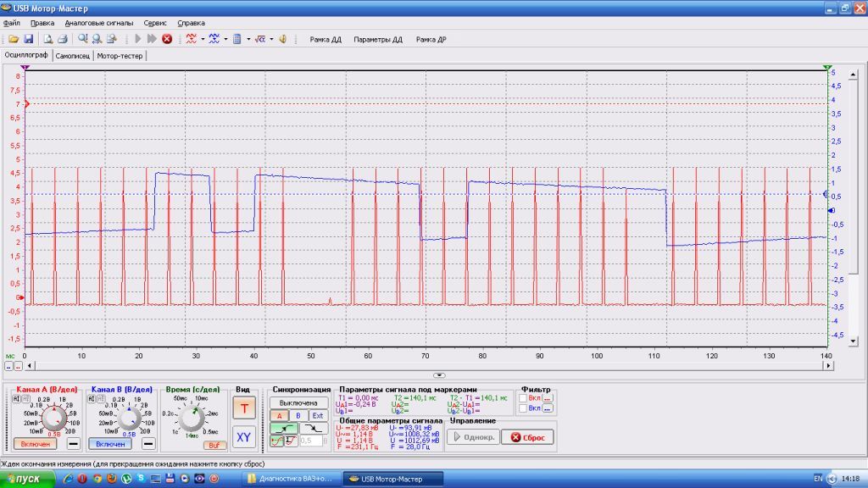Viewport: 868px width, 488px height.
Task: Toggle Channel A Включен button
Action: coord(36,444)
